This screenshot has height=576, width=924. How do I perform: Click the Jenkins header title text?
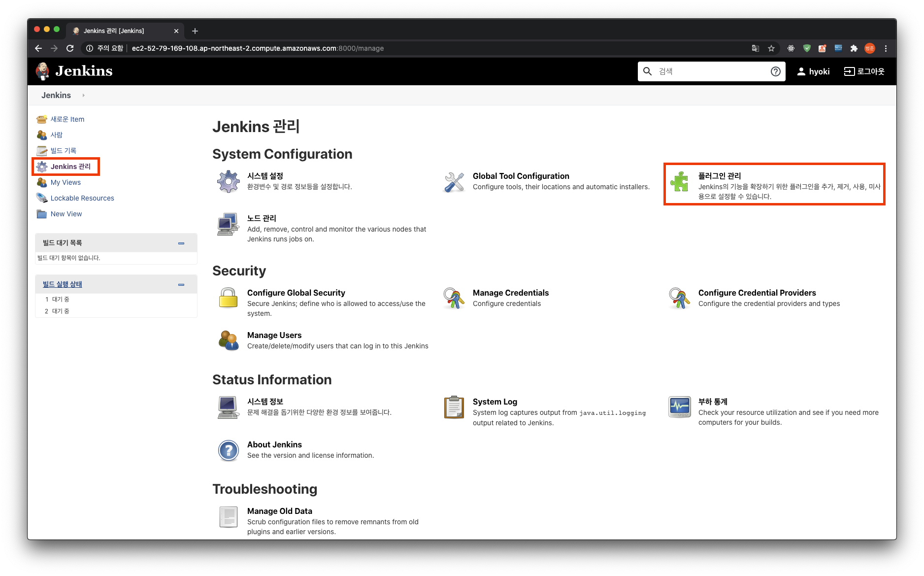tap(84, 71)
